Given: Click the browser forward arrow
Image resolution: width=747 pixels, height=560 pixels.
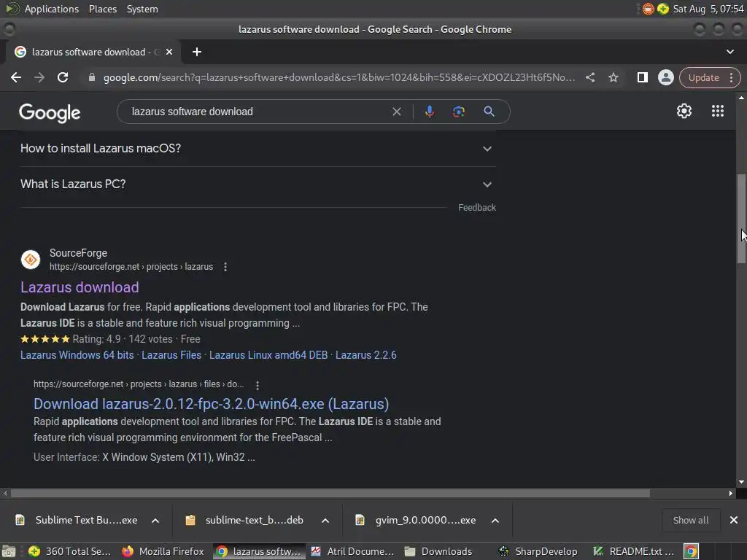Looking at the screenshot, I should tap(39, 77).
